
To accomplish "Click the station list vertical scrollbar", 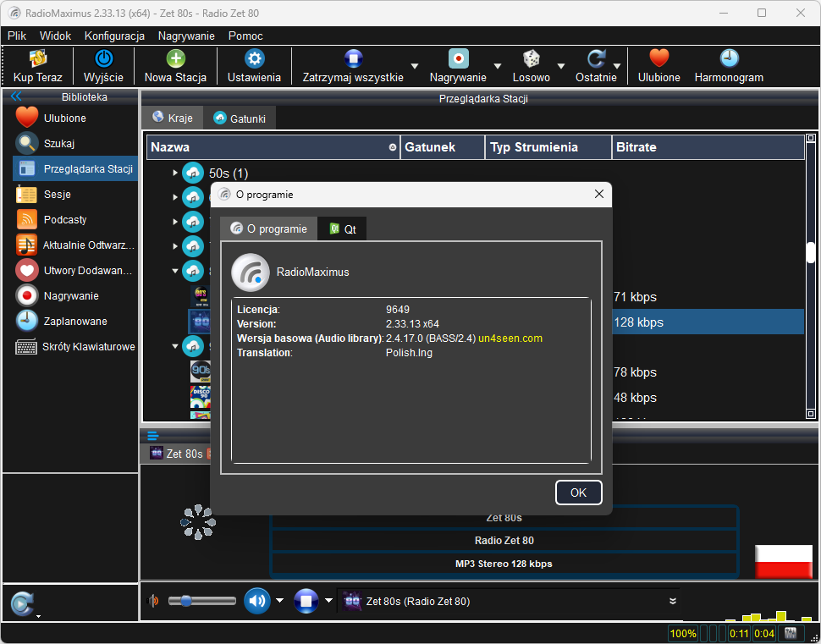I will tap(811, 277).
